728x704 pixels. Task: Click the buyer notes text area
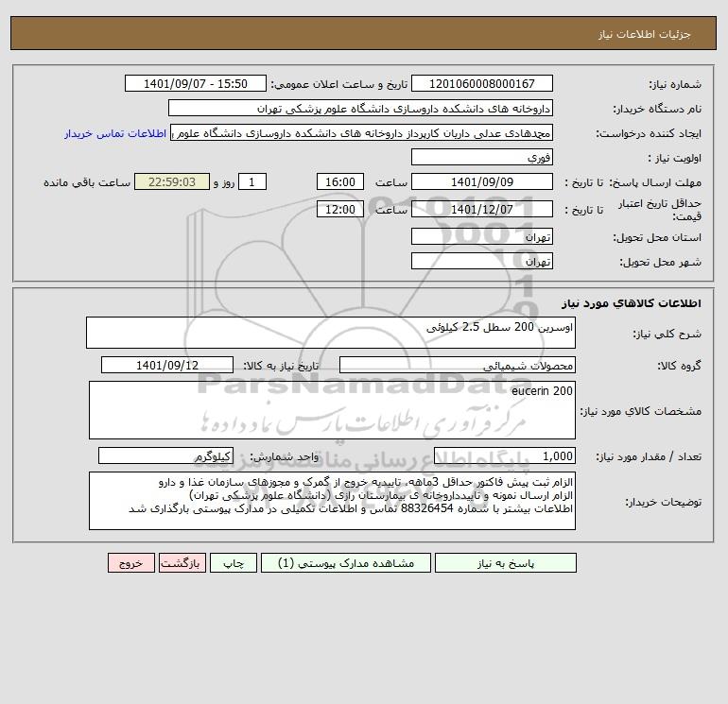pos(332,501)
